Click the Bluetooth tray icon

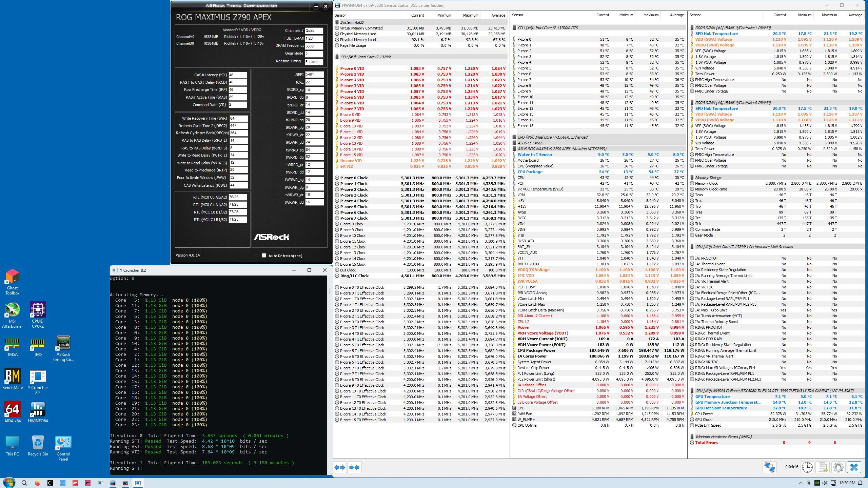(x=809, y=483)
